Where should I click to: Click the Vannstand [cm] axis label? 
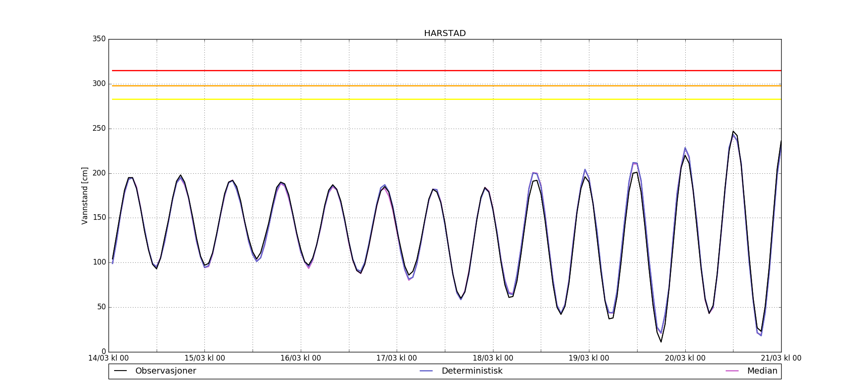pyautogui.click(x=85, y=195)
